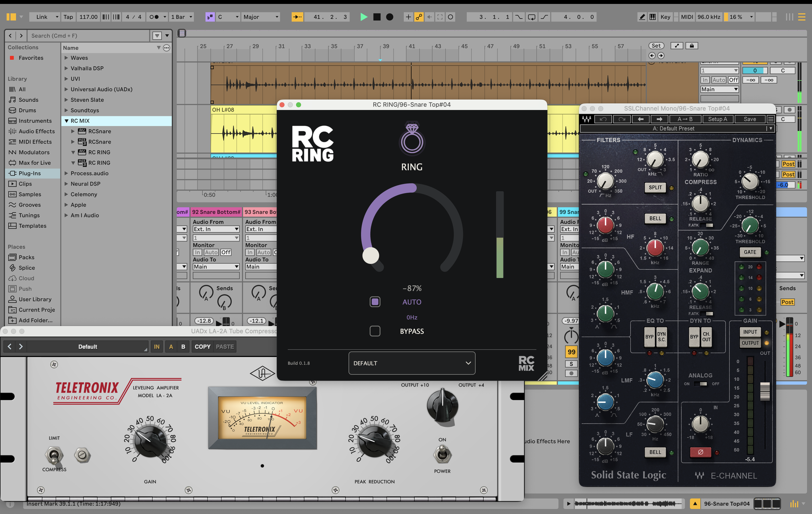
Task: Click the browser search field
Action: [89, 35]
